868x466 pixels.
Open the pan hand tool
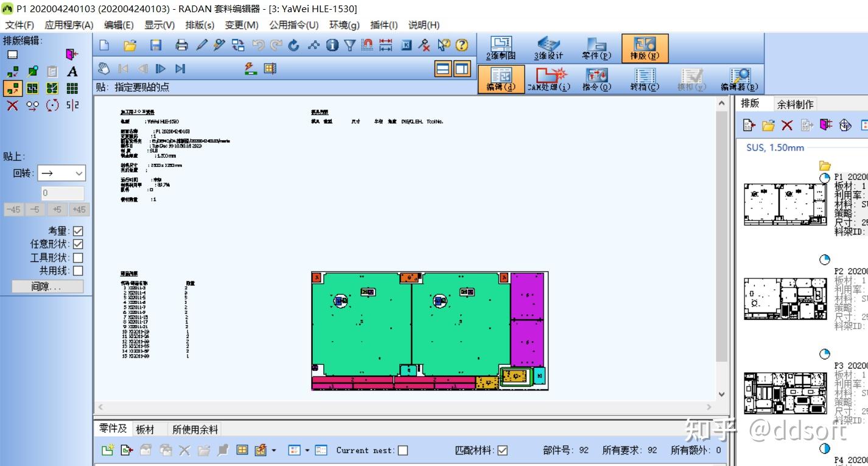[x=103, y=69]
